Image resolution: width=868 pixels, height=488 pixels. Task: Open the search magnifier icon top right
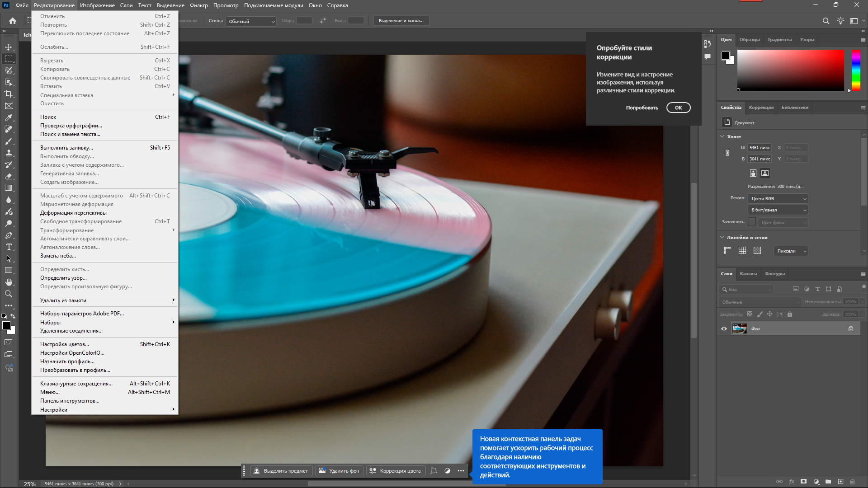click(826, 21)
